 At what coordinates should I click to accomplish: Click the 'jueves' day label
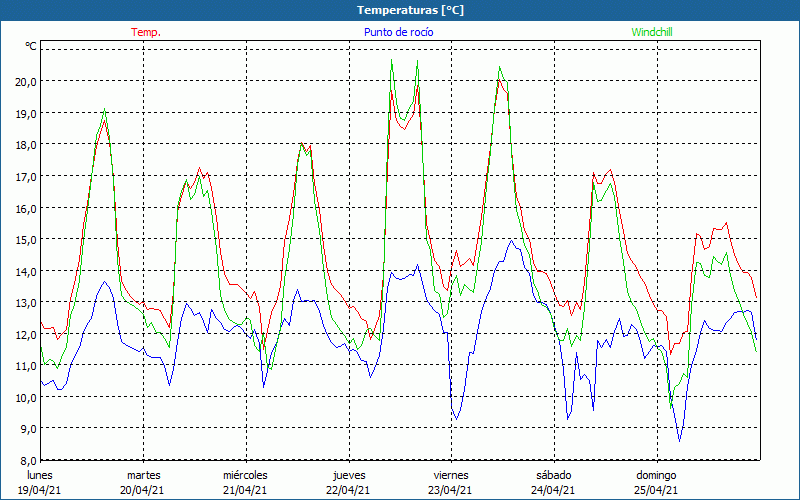(349, 476)
